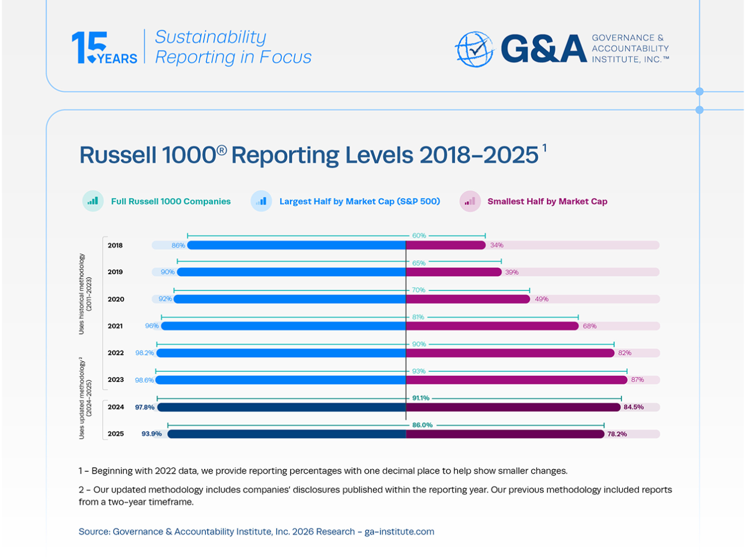747x560 pixels.
Task: Click the 2023 year label
Action: (116, 380)
